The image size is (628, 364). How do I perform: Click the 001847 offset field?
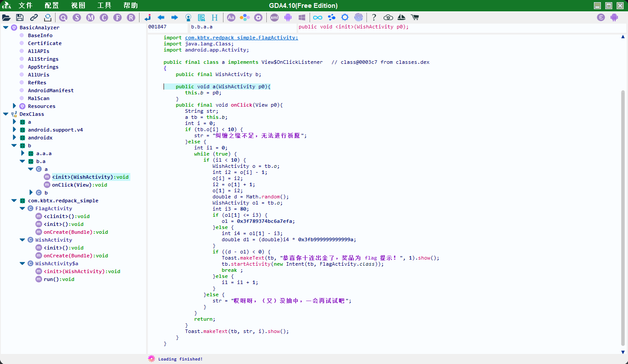pyautogui.click(x=168, y=27)
